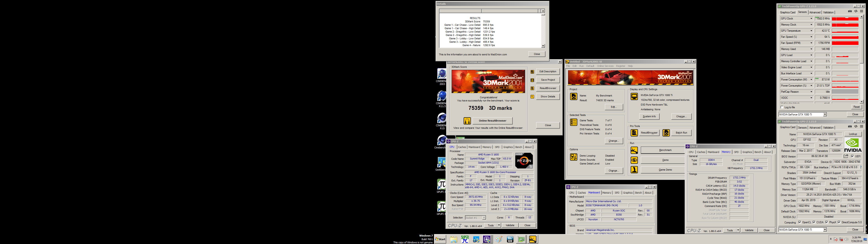
Task: Click the Online ResultBrowser button
Action: click(x=492, y=121)
